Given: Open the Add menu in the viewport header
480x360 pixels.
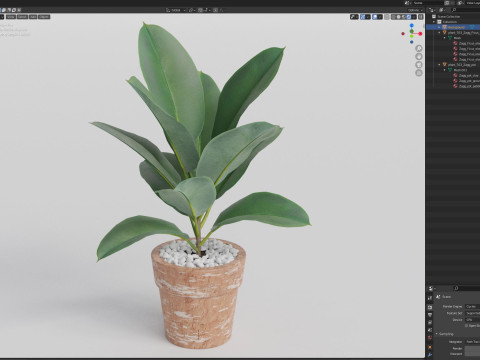Looking at the screenshot, I should (x=33, y=17).
